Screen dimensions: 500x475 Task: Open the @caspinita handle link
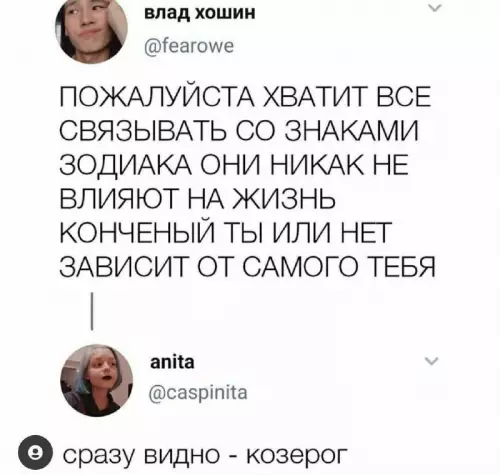[199, 394]
